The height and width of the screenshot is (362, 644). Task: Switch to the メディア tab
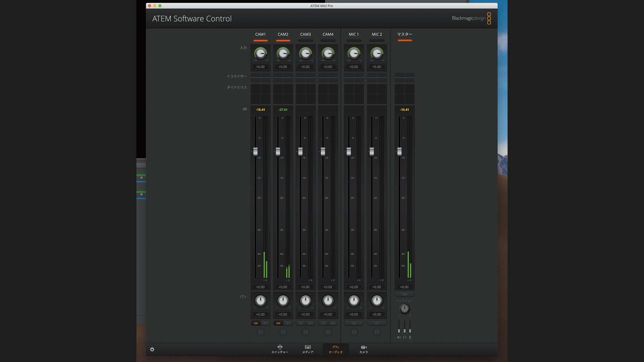point(308,349)
